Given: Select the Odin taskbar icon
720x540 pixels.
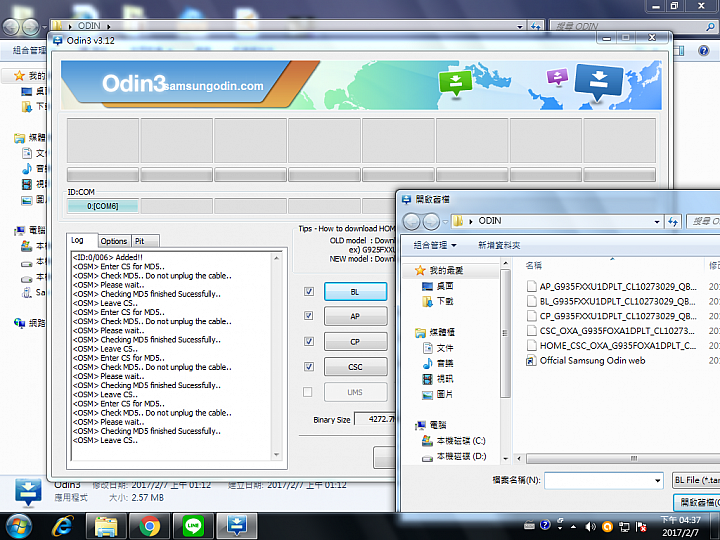Looking at the screenshot, I should point(236,526).
